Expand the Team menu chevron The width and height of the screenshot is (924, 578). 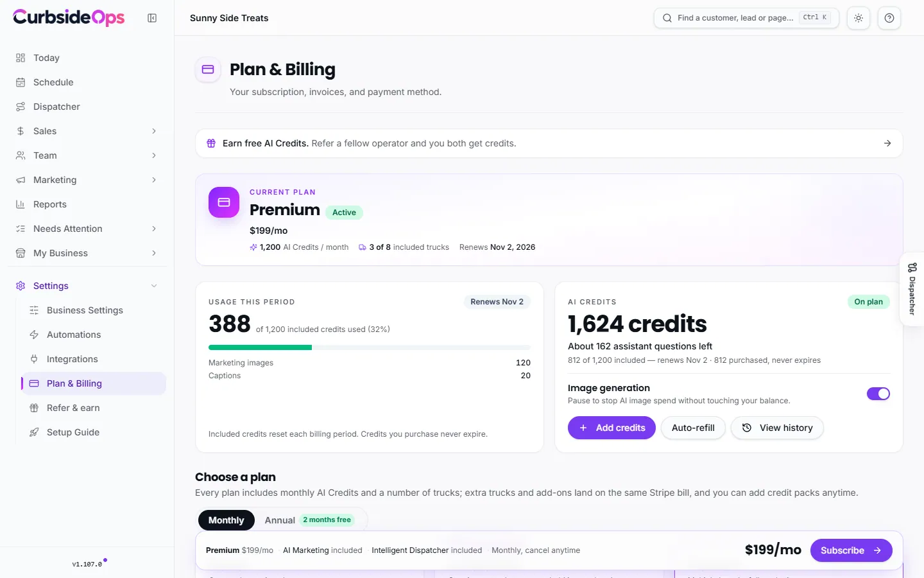point(154,155)
